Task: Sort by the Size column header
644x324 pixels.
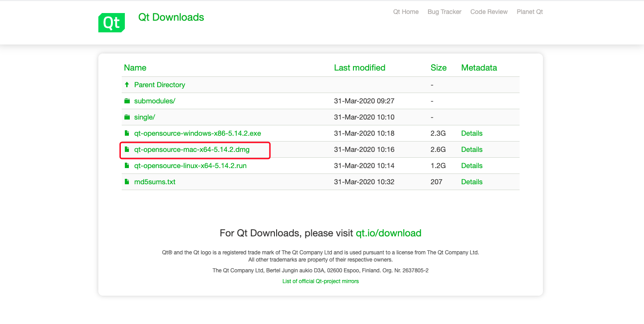Action: click(438, 68)
